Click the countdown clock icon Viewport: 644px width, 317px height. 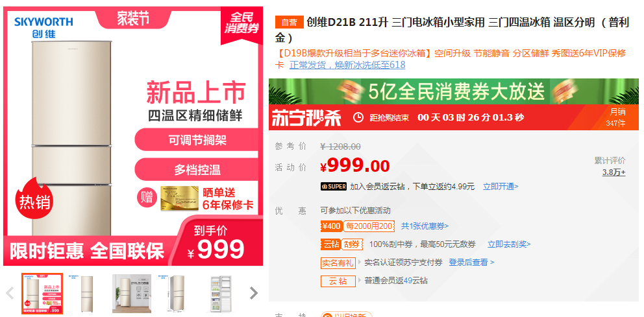pyautogui.click(x=358, y=118)
